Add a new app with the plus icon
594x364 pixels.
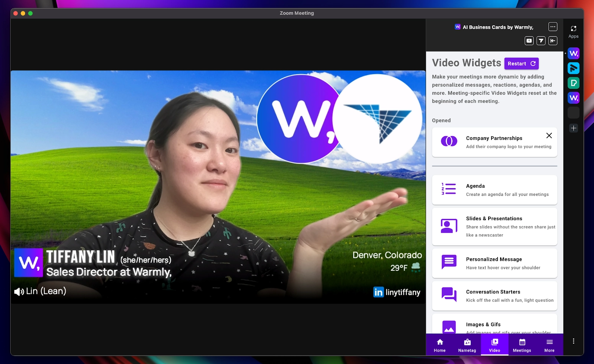click(574, 128)
